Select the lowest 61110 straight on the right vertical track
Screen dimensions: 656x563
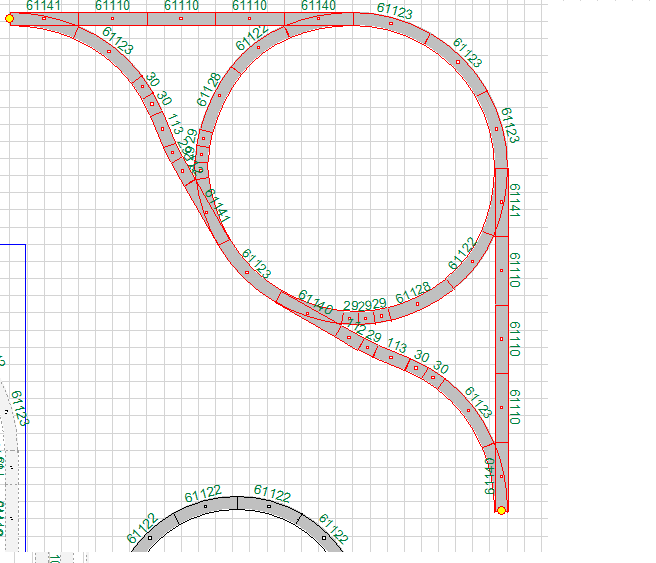[502, 407]
